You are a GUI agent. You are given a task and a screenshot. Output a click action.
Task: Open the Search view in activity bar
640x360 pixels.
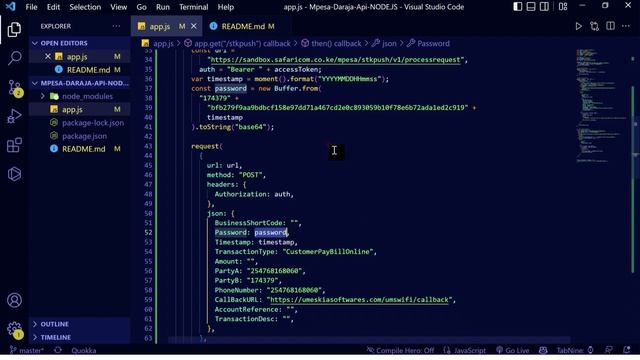14,58
